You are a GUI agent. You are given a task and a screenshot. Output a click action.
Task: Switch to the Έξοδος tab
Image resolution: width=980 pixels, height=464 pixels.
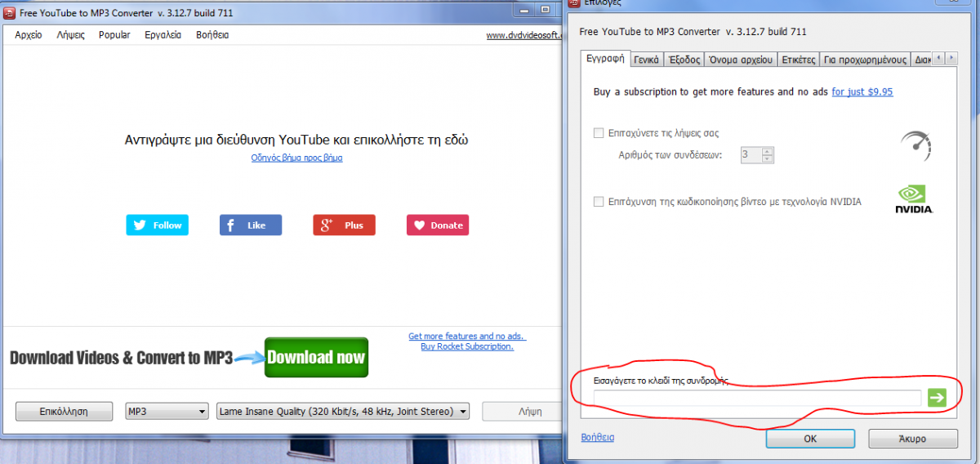[684, 60]
